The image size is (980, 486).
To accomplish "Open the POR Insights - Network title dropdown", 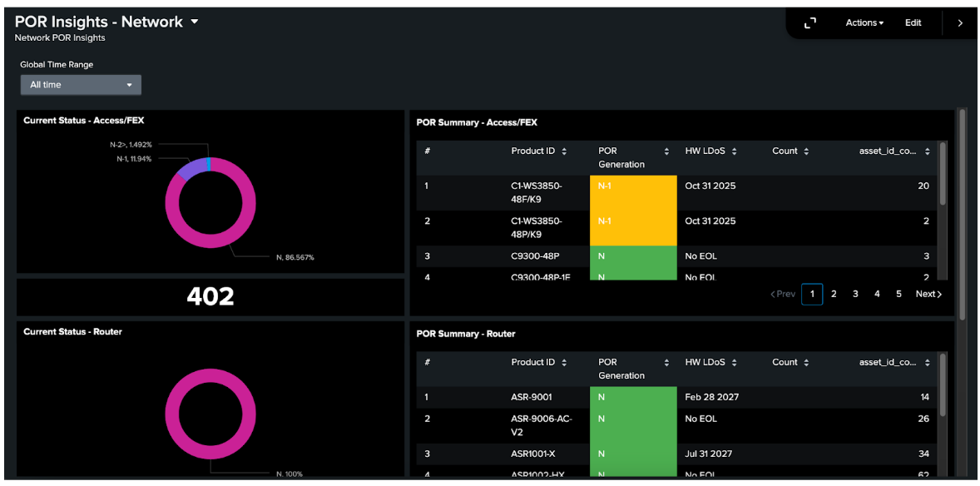I will click(194, 22).
